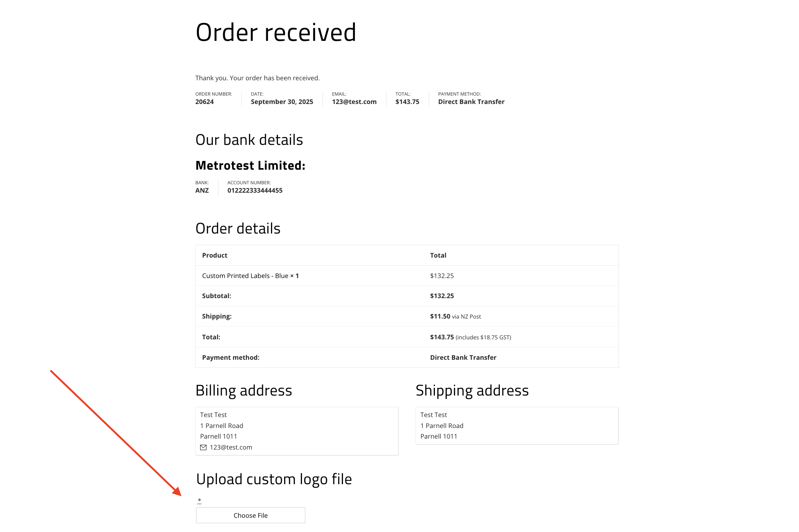Click the Metrotest Limited heading
Screen dimensions: 799x532
tap(250, 166)
